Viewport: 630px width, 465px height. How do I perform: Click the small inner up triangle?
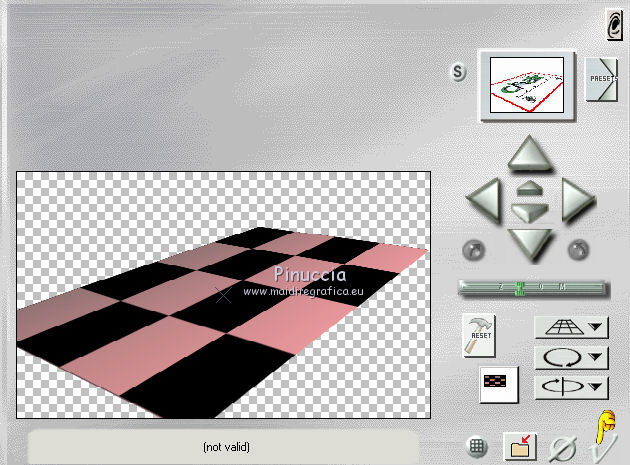click(530, 188)
